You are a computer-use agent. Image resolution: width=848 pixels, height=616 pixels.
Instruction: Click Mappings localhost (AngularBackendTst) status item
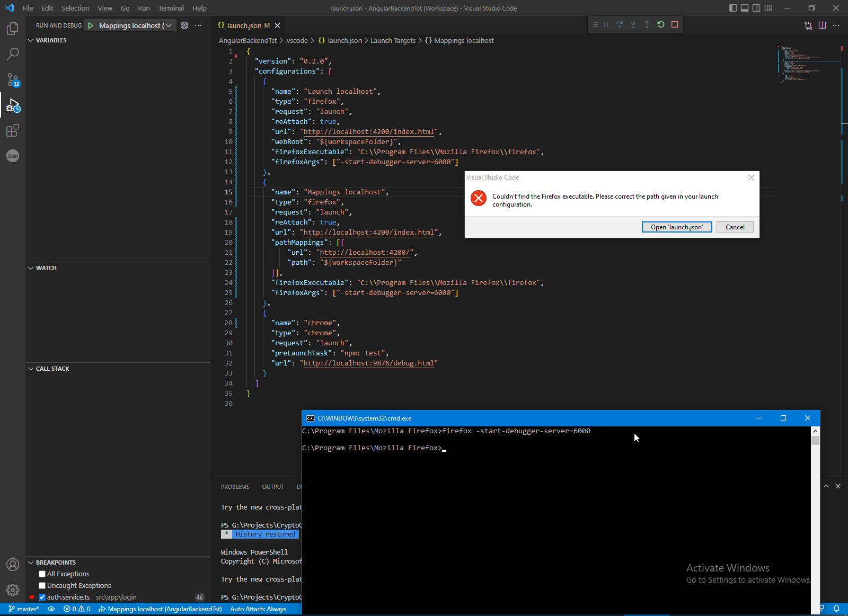point(160,609)
